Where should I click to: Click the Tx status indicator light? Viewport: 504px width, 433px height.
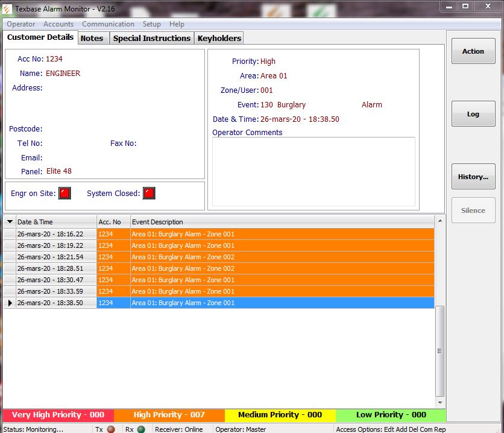tap(110, 429)
